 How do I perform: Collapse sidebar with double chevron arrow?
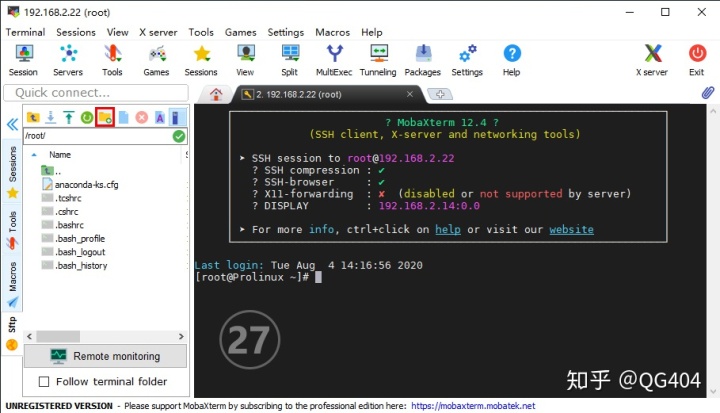pos(12,124)
